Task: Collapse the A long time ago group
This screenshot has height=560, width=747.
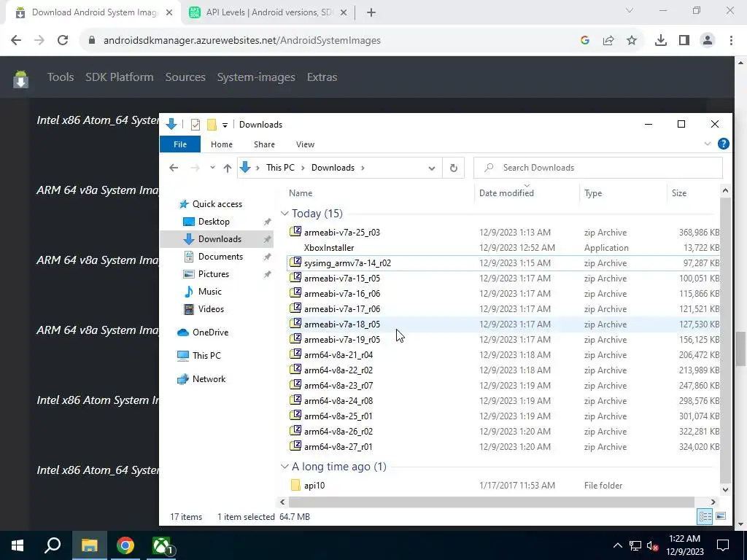Action: pyautogui.click(x=285, y=467)
